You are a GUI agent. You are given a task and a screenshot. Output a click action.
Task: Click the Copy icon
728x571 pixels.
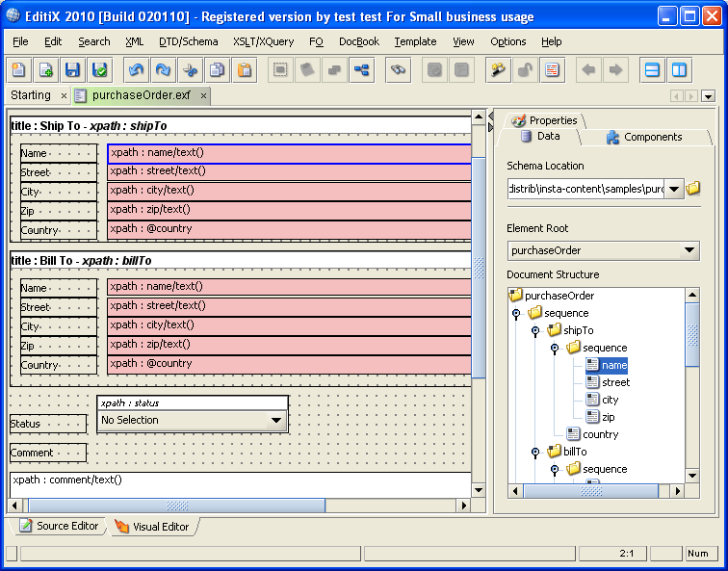(x=217, y=70)
